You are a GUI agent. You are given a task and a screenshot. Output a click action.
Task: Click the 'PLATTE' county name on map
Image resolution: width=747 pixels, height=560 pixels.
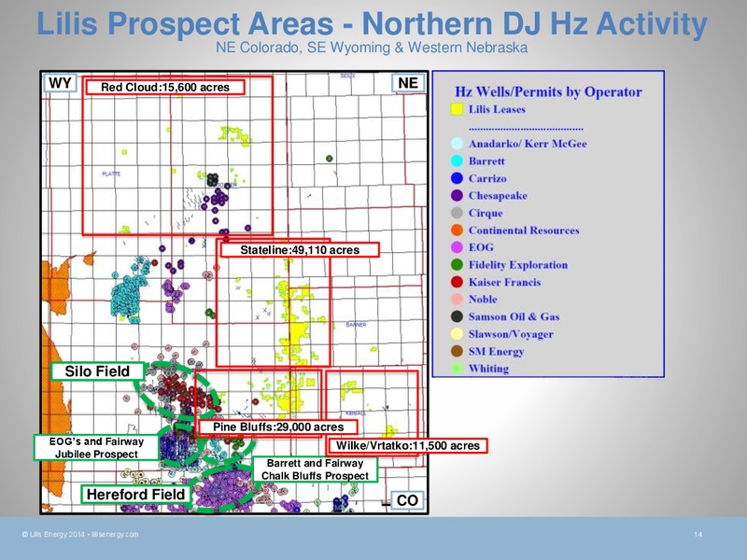tap(111, 174)
